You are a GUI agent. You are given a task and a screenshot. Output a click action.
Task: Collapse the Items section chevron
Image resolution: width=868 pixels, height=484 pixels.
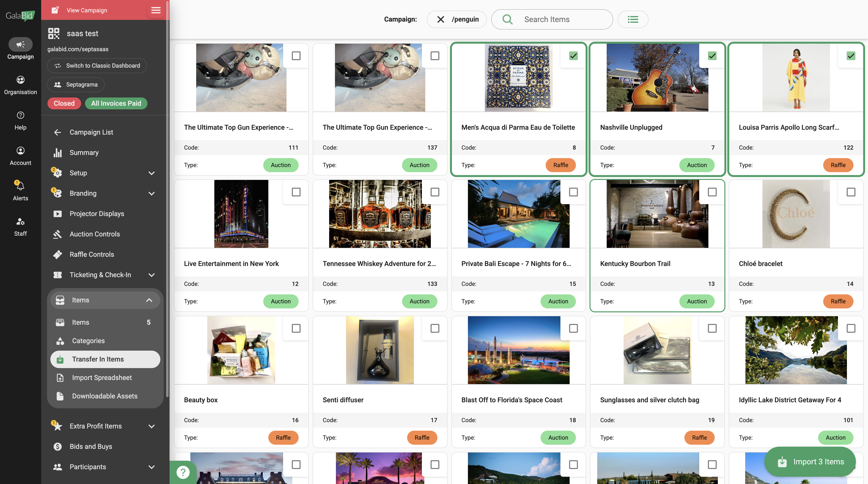pos(149,300)
